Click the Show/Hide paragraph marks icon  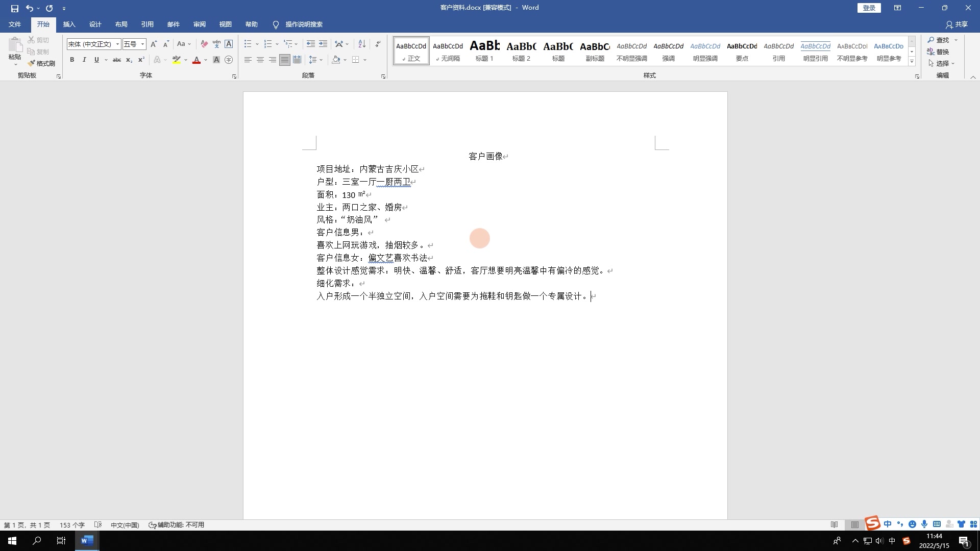(378, 44)
